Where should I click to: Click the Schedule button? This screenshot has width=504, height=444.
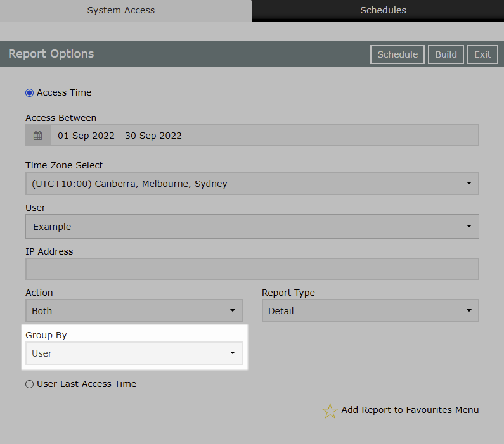point(397,54)
